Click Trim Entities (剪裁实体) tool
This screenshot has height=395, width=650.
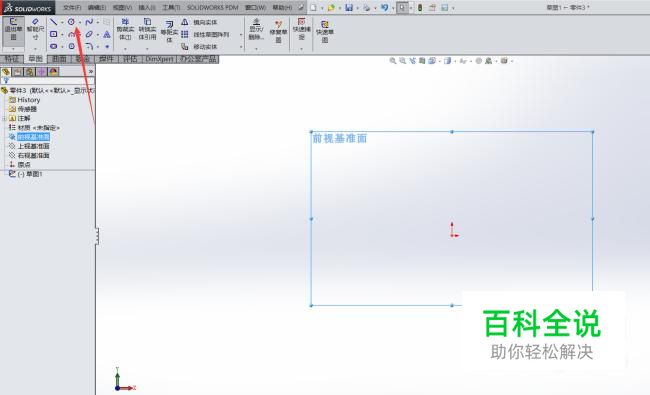[125, 29]
